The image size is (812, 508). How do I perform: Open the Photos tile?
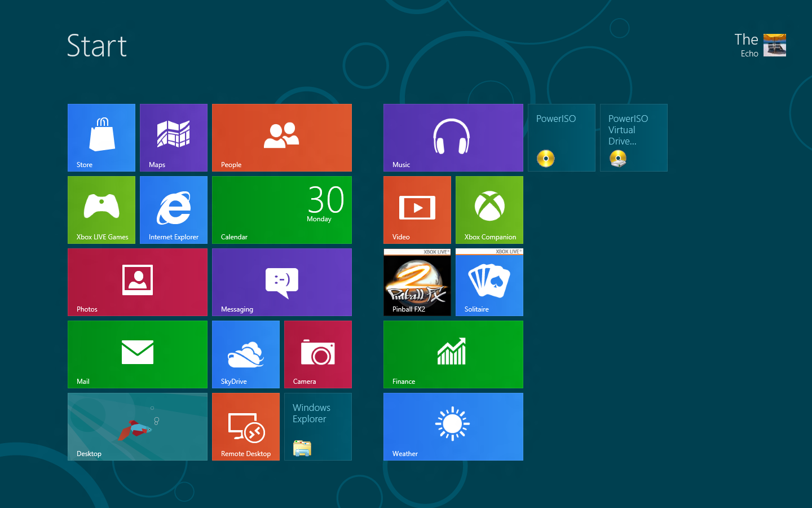[x=138, y=282]
